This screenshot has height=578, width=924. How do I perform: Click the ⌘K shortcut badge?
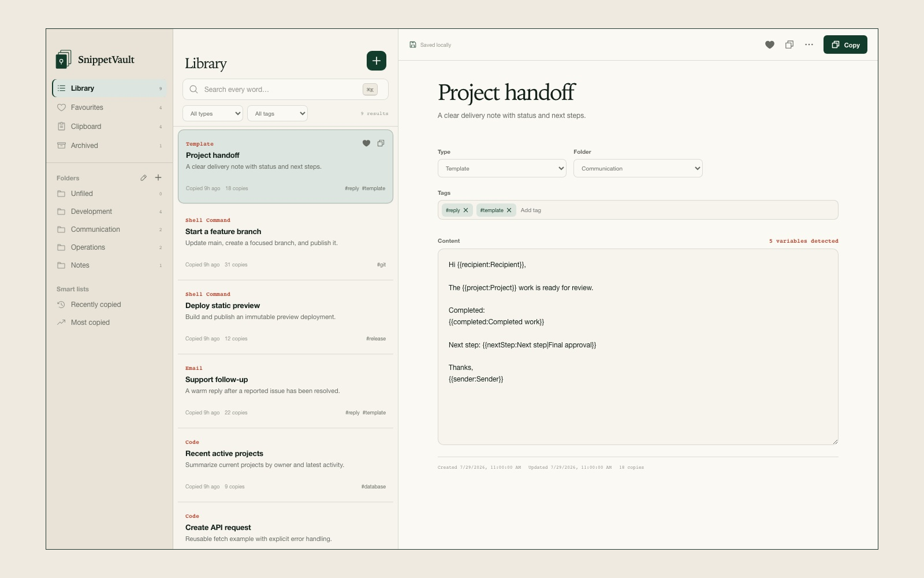[x=370, y=90]
